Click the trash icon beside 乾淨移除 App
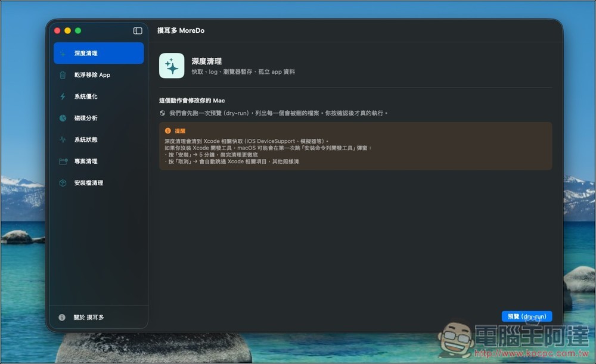This screenshot has width=596, height=364. pyautogui.click(x=63, y=74)
